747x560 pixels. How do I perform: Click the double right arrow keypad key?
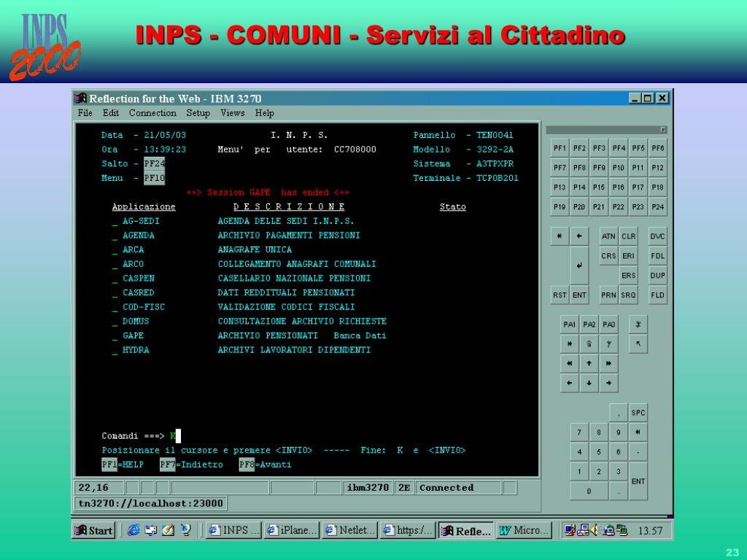pos(608,363)
